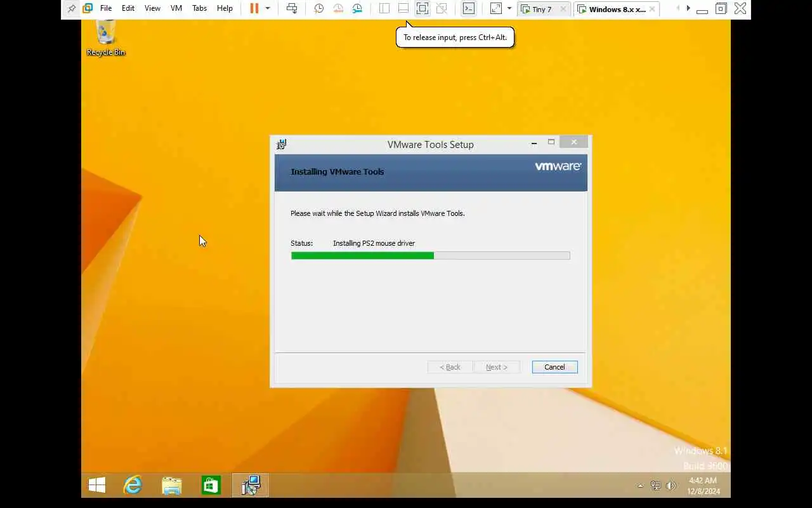The height and width of the screenshot is (508, 812).
Task: Click the vmware logo in the banner
Action: pyautogui.click(x=558, y=166)
